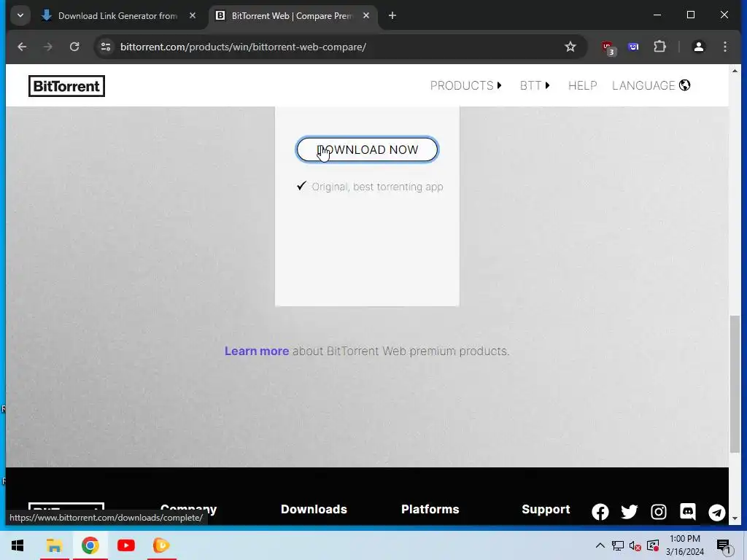Click the scrollbar up arrow
Viewport: 747px width, 560px height.
click(x=735, y=71)
